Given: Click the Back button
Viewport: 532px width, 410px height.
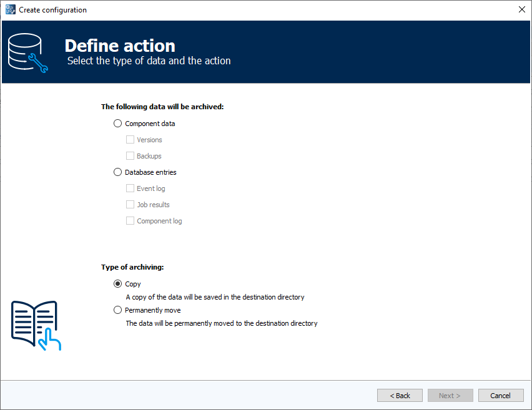Looking at the screenshot, I should point(400,395).
